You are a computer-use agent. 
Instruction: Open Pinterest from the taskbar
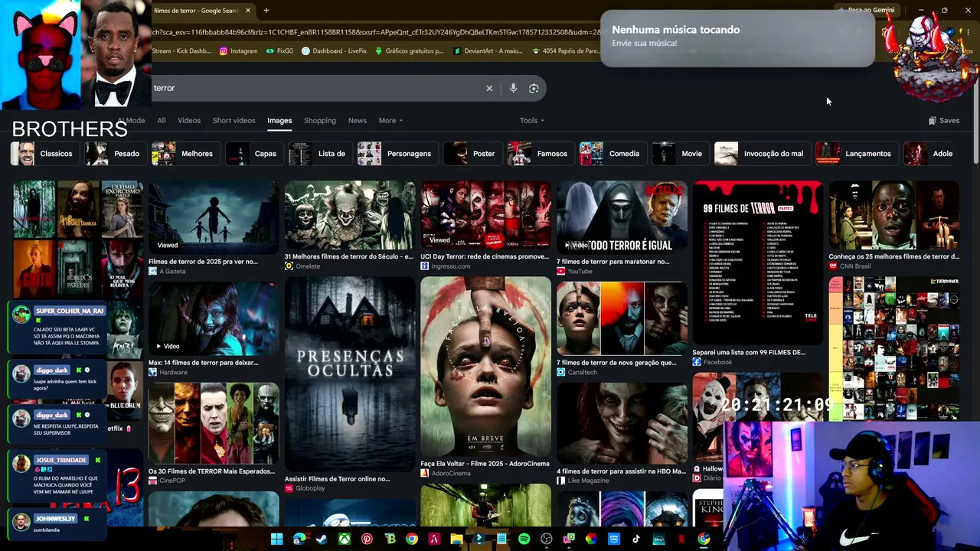coord(367,540)
